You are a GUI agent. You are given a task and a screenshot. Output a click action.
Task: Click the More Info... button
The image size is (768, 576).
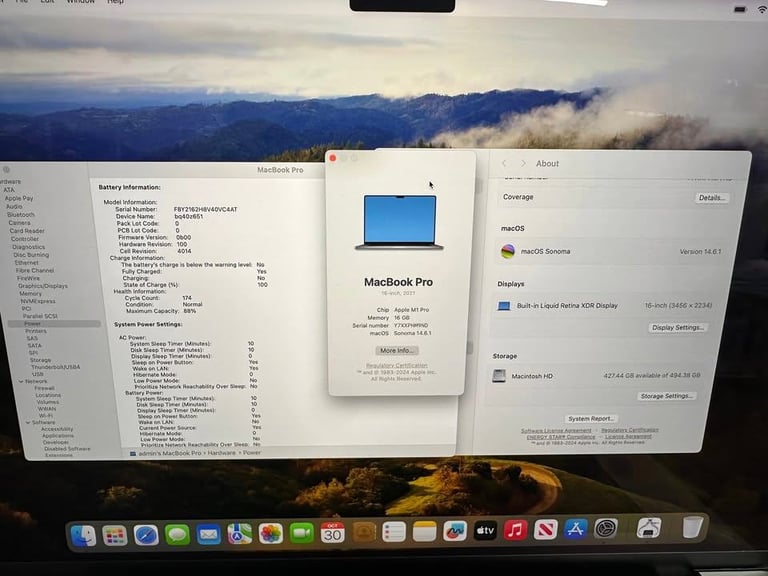397,351
